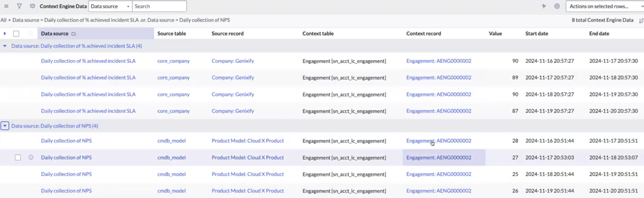The width and height of the screenshot is (644, 198).
Task: Show the filter funnel panel
Action: [19, 6]
